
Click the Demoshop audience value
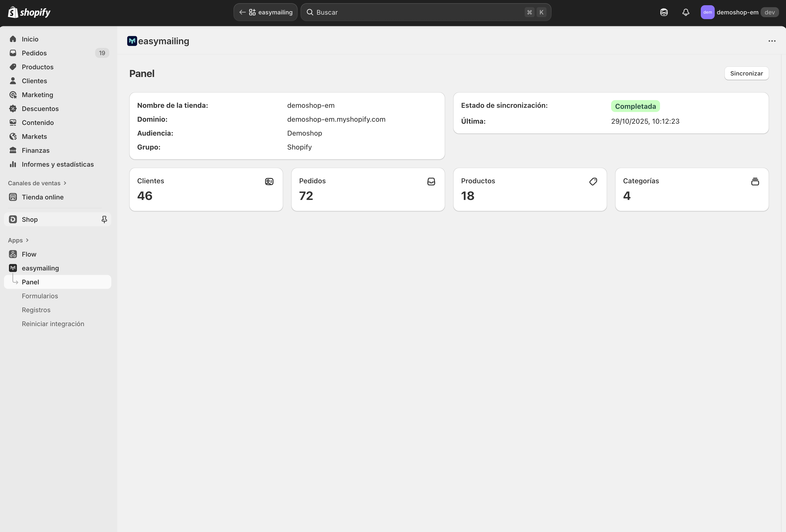[304, 133]
